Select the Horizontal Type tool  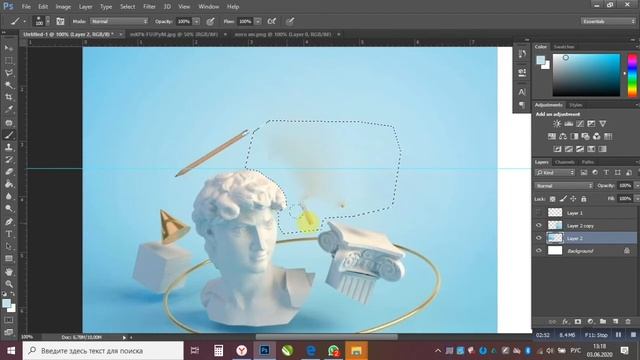point(9,234)
